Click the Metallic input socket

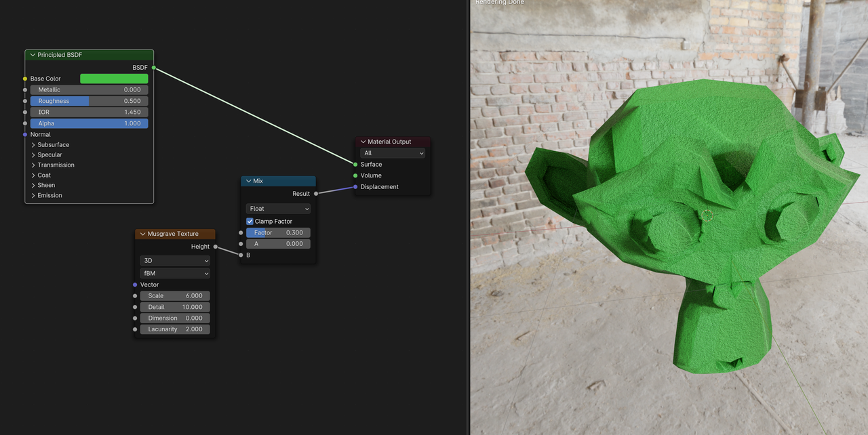click(x=25, y=89)
